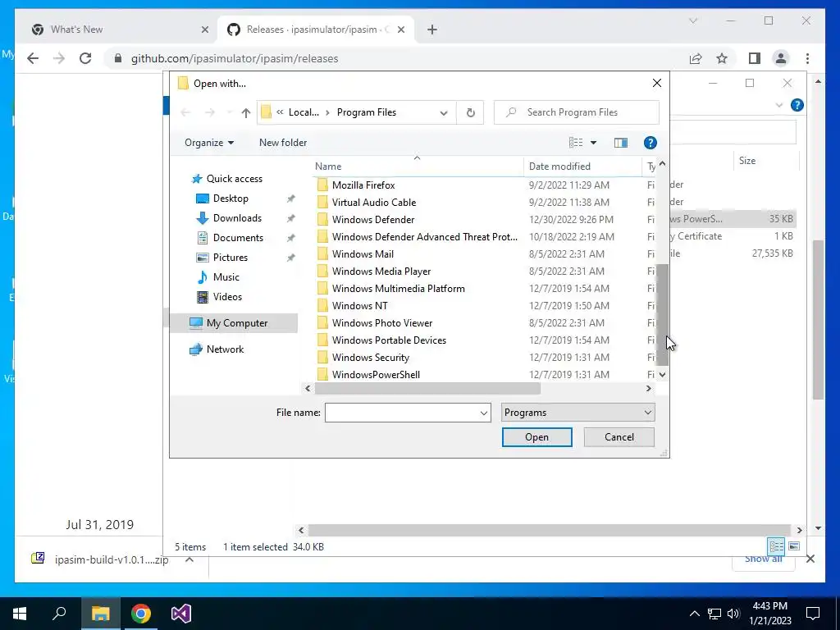Open Chrome three-dot menu
This screenshot has width=840, height=630.
click(807, 58)
